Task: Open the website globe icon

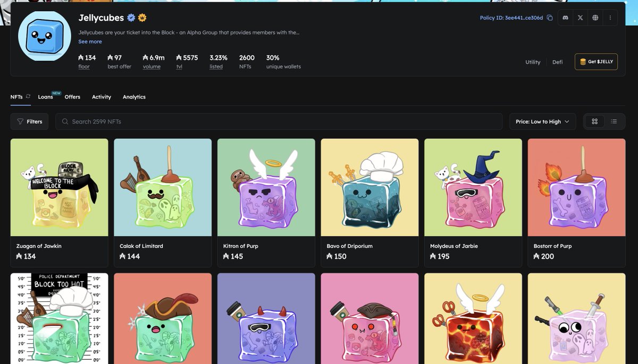Action: [595, 18]
